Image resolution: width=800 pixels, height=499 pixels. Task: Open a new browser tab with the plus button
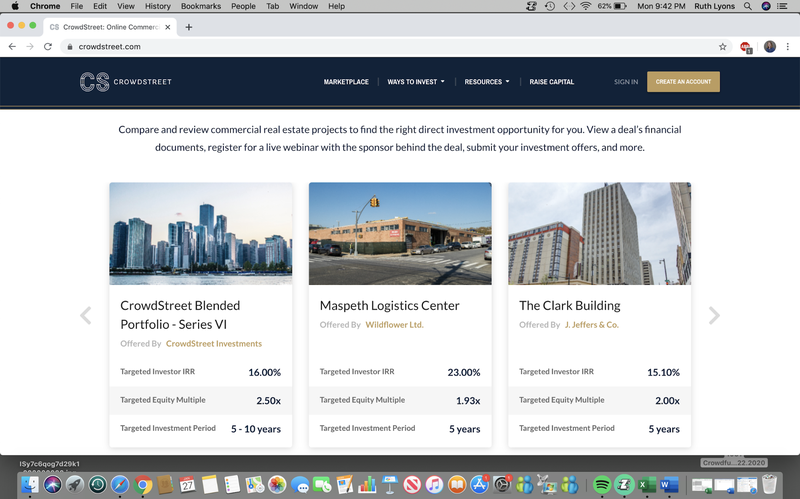click(189, 27)
